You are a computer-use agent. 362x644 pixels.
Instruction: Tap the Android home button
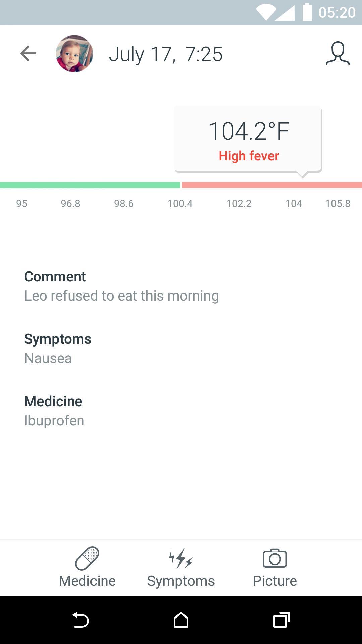tap(181, 620)
